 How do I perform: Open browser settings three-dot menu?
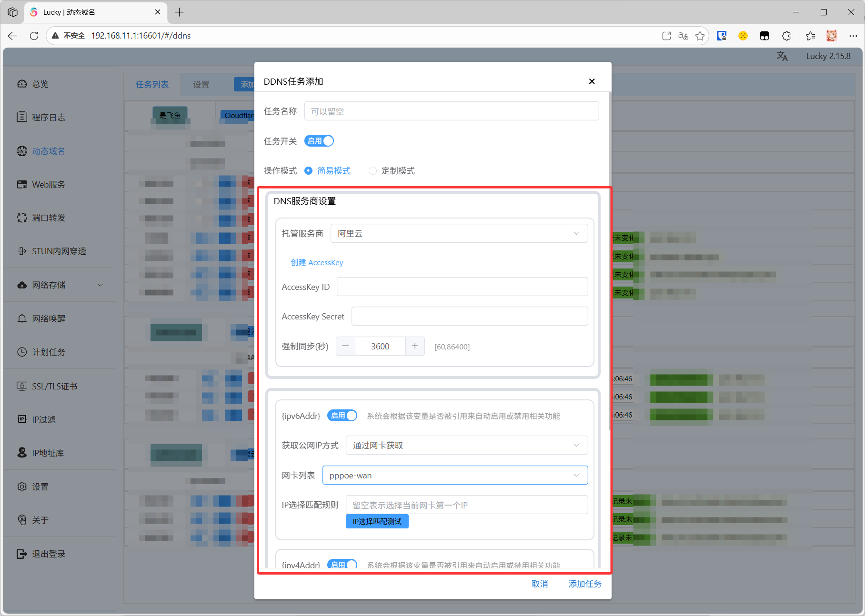click(x=853, y=36)
